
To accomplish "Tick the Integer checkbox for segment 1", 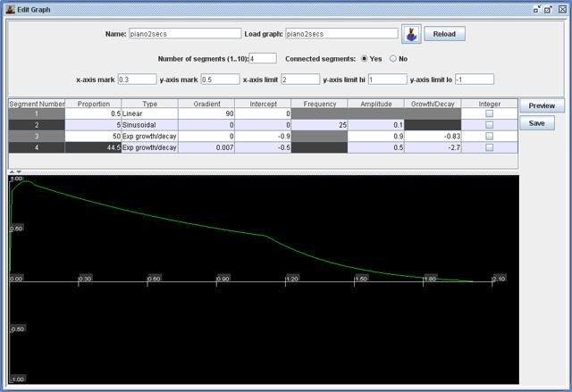I will (489, 113).
